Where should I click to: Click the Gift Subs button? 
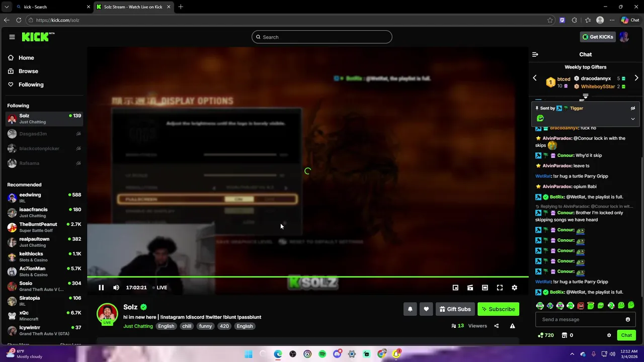pos(455,309)
